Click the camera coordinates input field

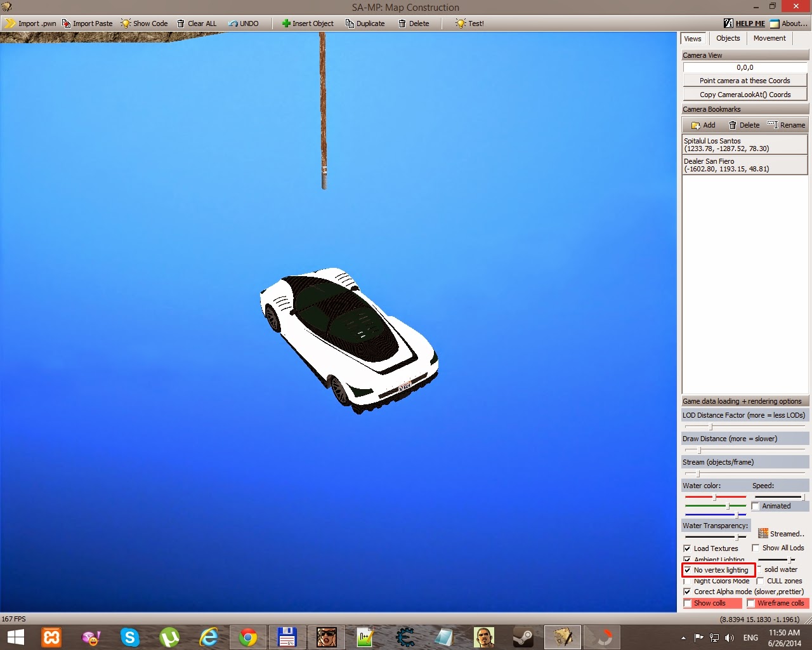point(745,67)
